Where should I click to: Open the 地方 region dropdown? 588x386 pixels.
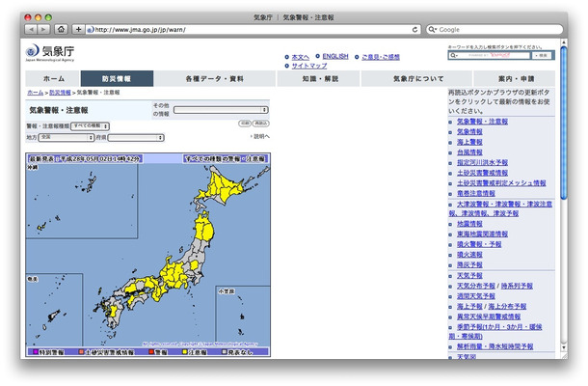[66, 137]
